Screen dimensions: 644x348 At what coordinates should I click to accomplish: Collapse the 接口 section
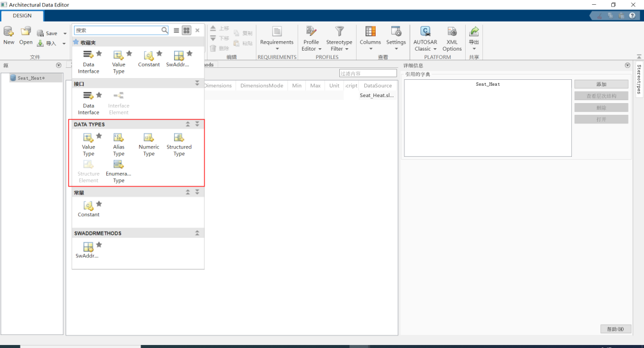point(197,83)
